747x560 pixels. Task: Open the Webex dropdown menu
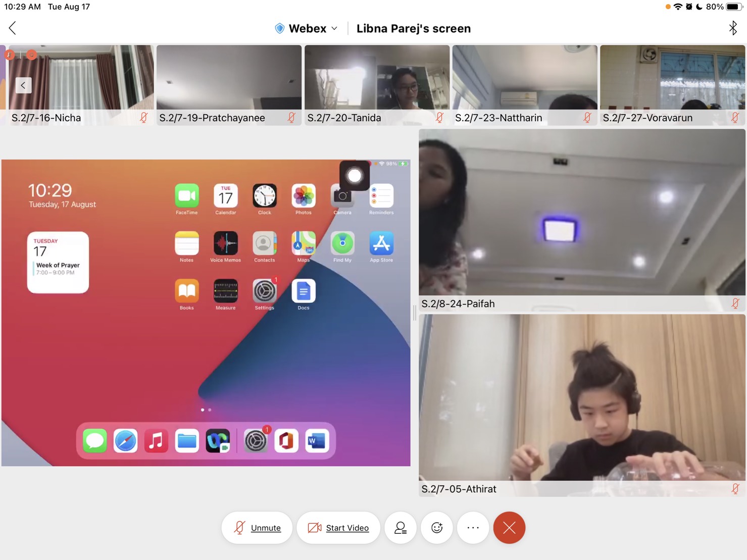[313, 29]
